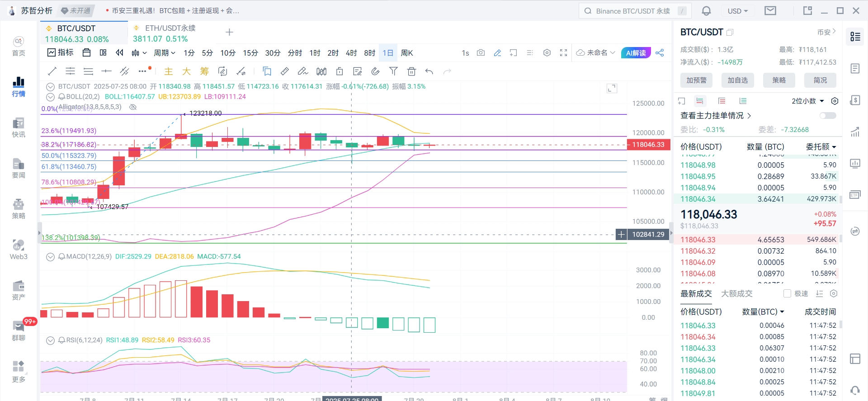
Task: Select the ruler measurement tool
Action: (x=285, y=71)
